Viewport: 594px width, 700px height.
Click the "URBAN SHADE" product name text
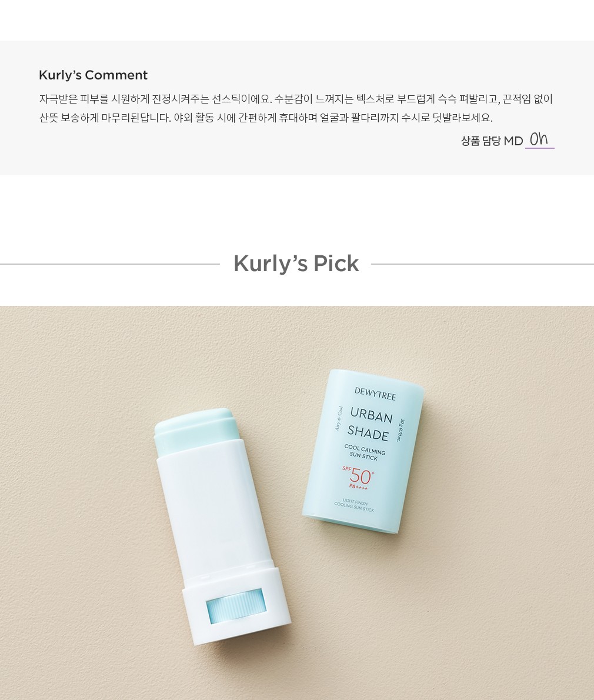tap(369, 424)
